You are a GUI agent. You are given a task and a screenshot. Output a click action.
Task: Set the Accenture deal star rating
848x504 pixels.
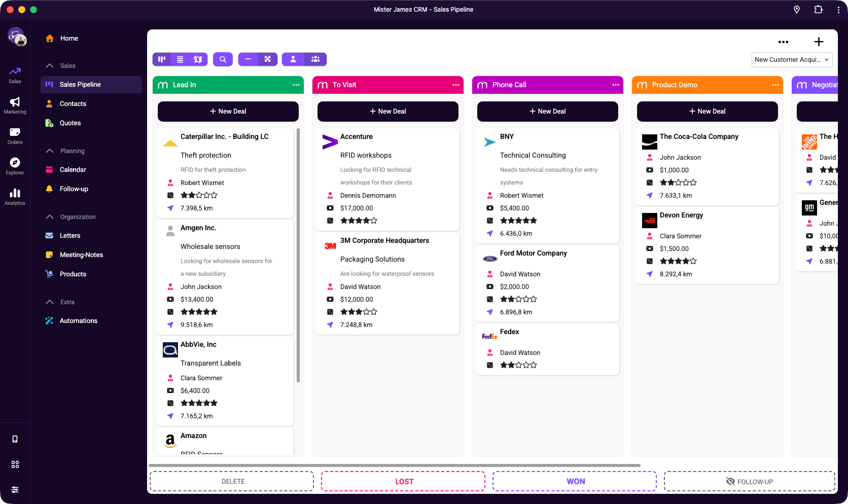(359, 221)
